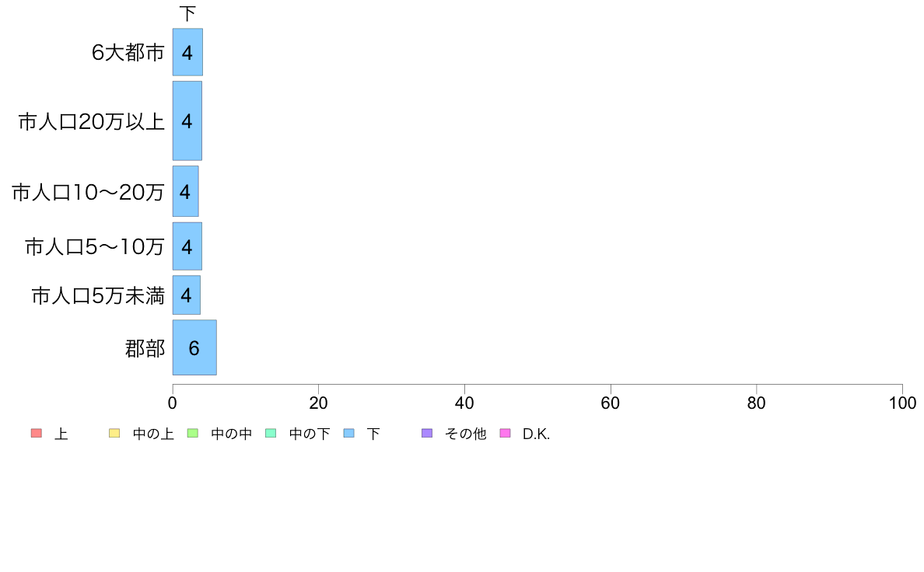Click the 郡部 category label

point(145,348)
